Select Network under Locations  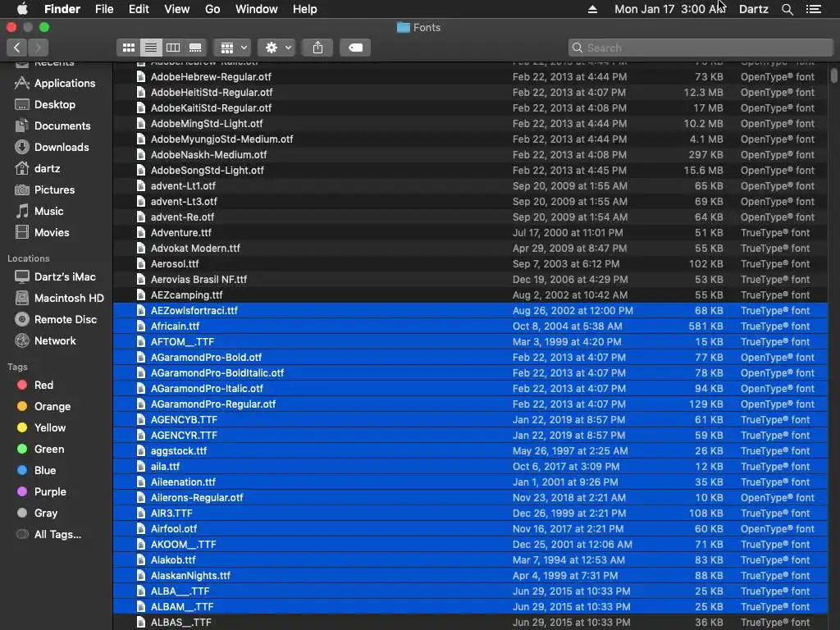[x=57, y=340]
